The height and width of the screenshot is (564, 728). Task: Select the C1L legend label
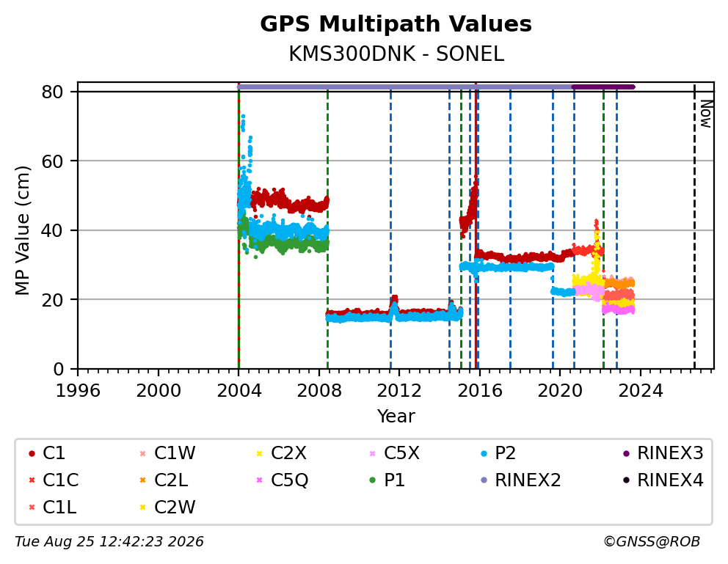[59, 508]
